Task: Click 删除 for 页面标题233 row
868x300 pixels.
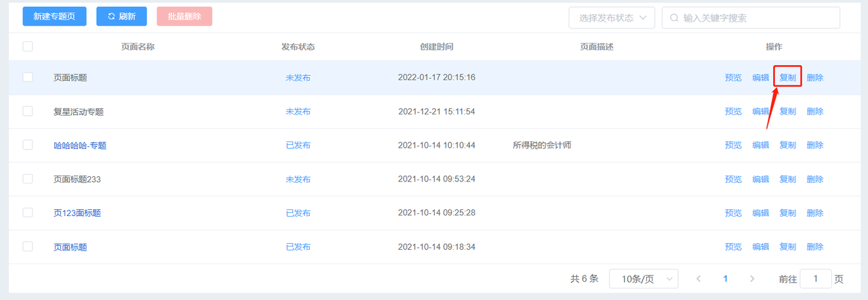Action: point(815,179)
